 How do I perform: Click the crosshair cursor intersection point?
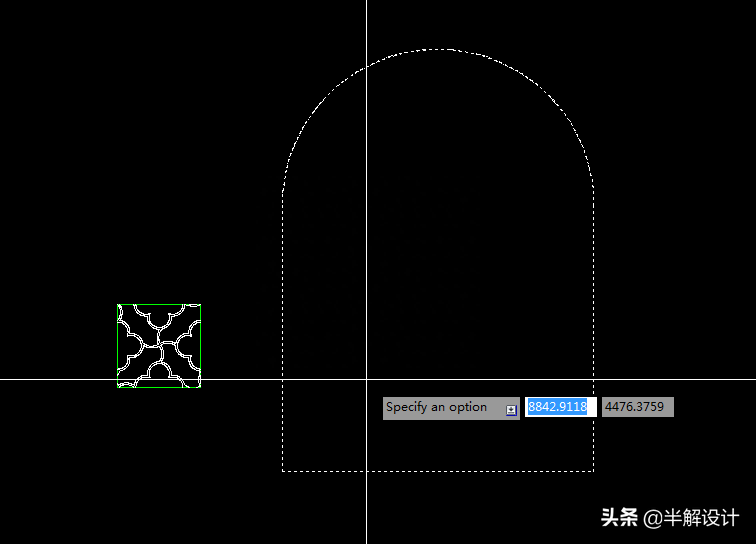point(367,379)
